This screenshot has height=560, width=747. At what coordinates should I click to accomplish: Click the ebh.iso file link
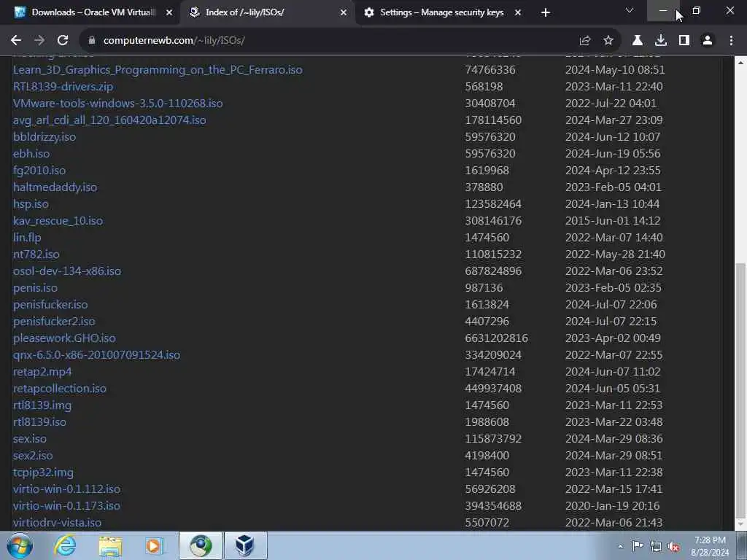pos(31,154)
